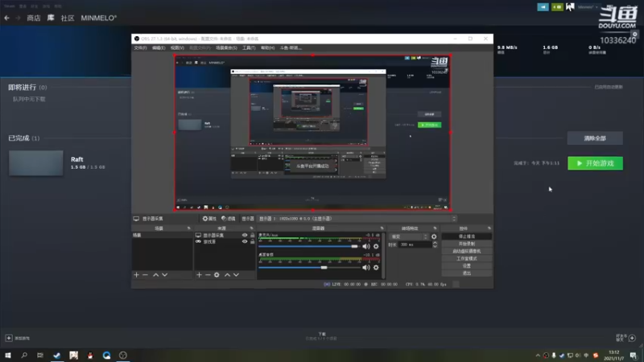Click start virtual camera in OBS controls

click(x=467, y=251)
